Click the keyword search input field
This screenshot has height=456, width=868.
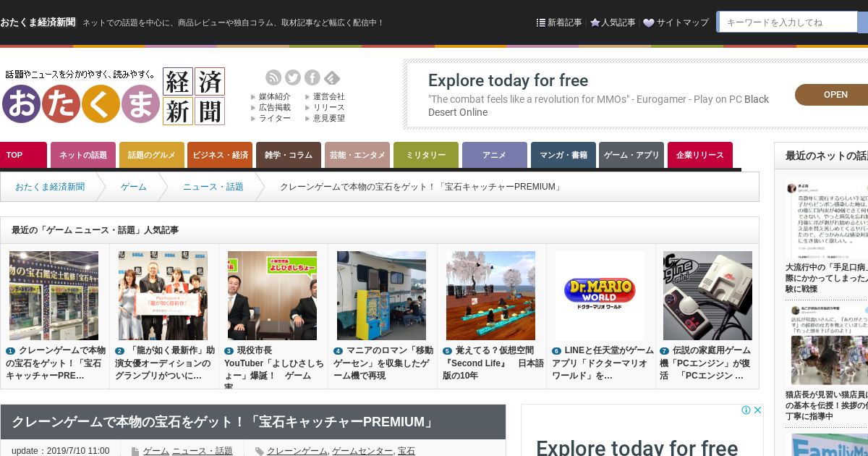point(787,22)
